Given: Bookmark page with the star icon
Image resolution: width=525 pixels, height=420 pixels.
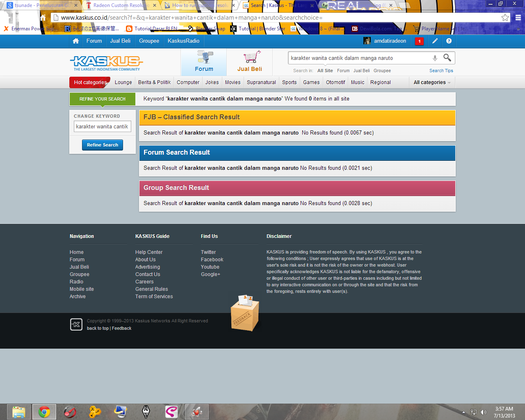Looking at the screenshot, I should (505, 18).
